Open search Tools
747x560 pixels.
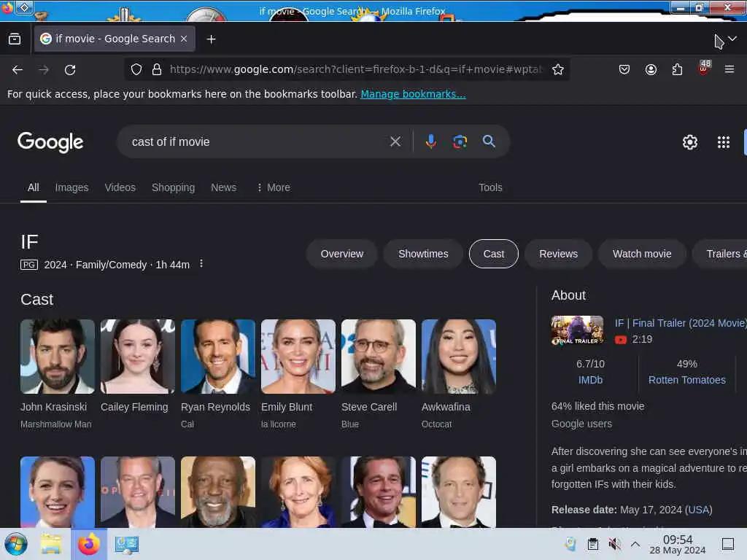(x=490, y=187)
